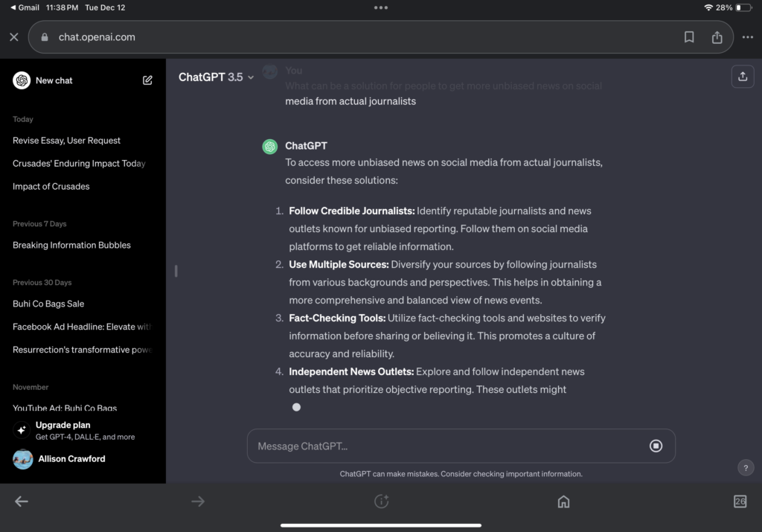This screenshot has height=532, width=762.
Task: Tap the Wi-Fi status indicator
Action: click(708, 7)
